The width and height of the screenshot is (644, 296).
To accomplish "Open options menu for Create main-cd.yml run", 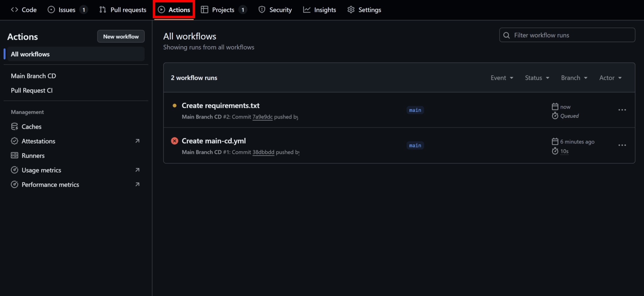I will [622, 145].
